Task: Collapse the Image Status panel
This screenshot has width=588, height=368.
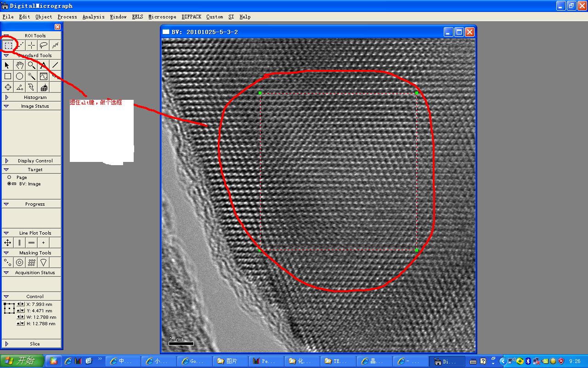Action: pyautogui.click(x=6, y=106)
